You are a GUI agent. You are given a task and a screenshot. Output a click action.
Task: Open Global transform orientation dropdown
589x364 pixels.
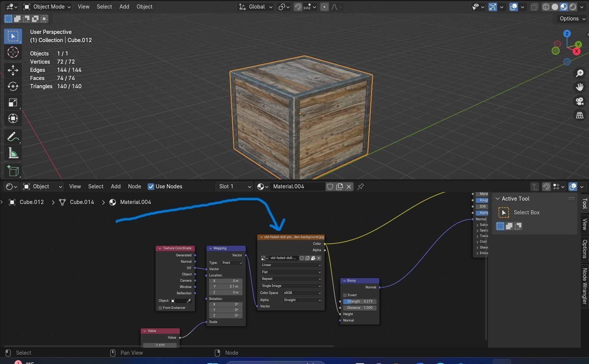(x=255, y=7)
